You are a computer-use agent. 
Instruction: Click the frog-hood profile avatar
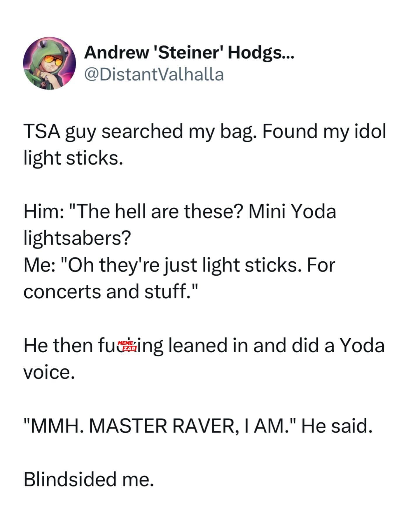tap(50, 63)
